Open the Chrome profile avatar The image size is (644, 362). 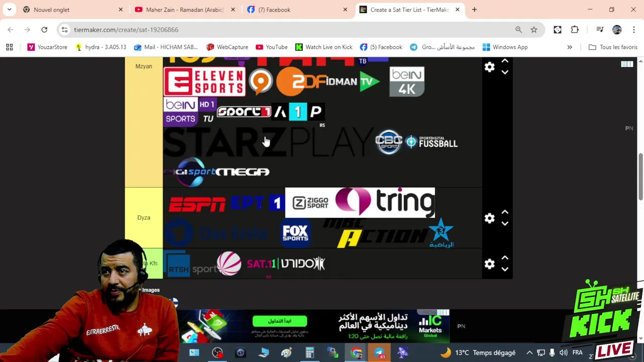click(x=617, y=30)
